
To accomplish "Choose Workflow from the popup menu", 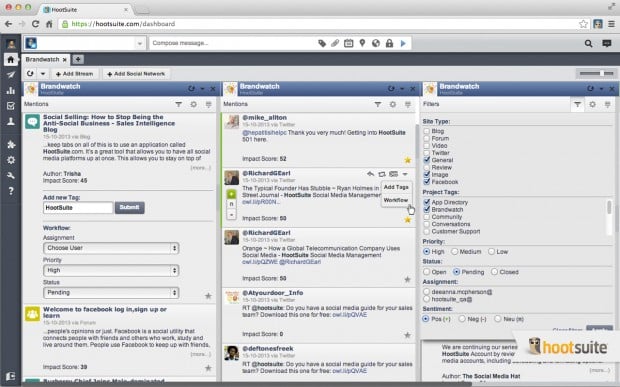I will 396,200.
